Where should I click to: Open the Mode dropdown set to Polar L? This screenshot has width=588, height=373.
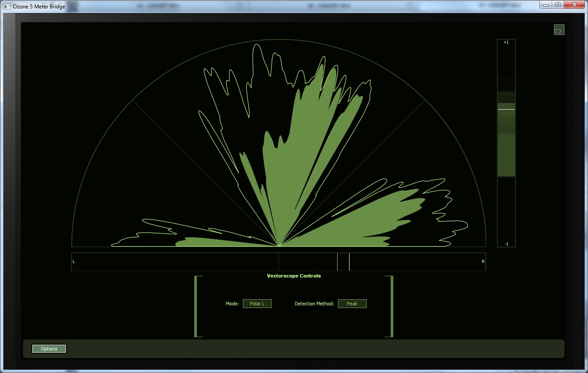[x=257, y=304]
